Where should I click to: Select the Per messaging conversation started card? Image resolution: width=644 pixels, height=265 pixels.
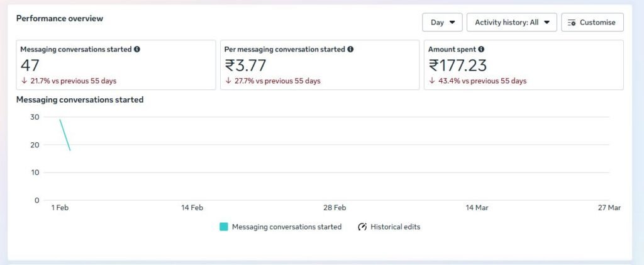click(x=319, y=65)
